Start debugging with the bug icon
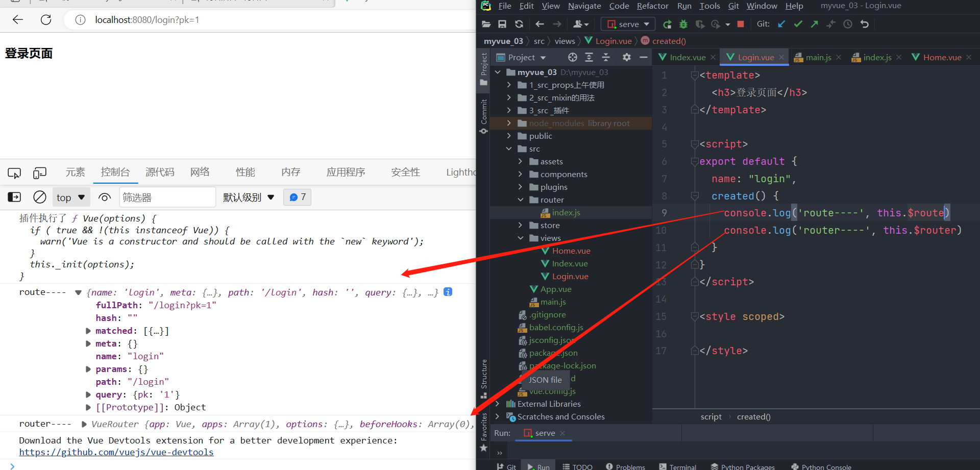 coord(683,24)
